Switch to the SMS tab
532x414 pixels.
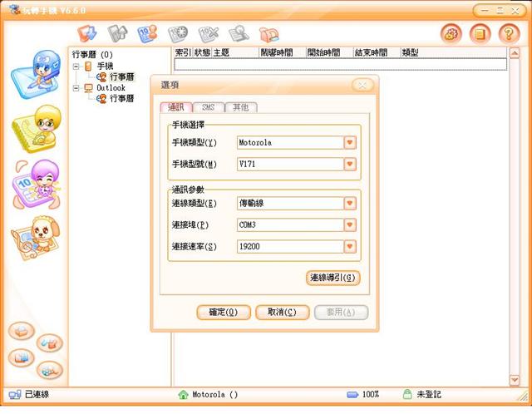pos(208,107)
